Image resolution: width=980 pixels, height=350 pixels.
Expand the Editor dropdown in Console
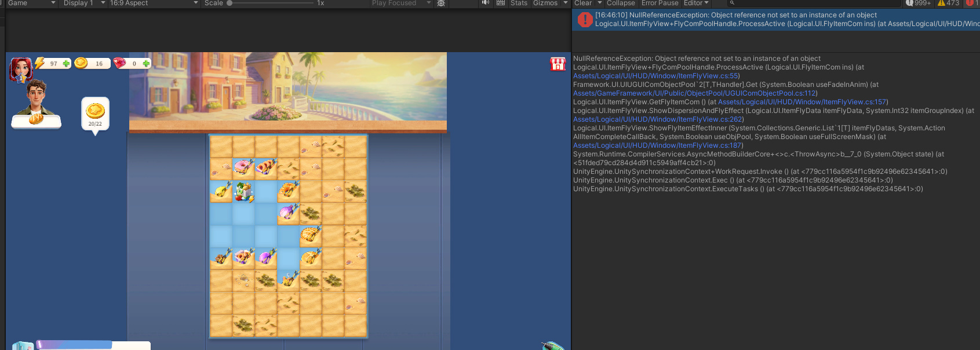click(695, 3)
